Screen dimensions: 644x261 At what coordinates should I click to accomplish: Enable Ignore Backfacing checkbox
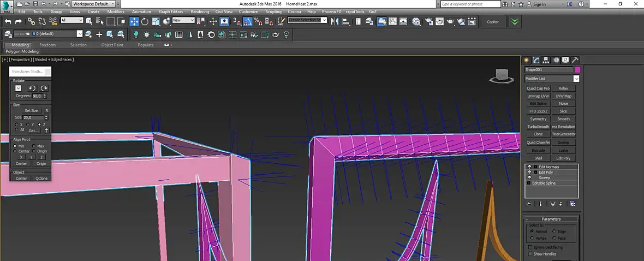coord(530,247)
